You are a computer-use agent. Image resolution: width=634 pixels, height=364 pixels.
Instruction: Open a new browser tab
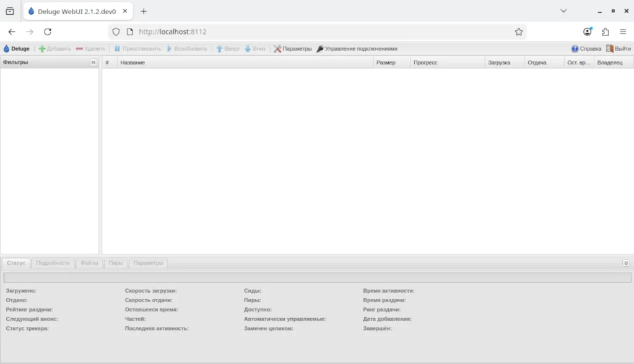pyautogui.click(x=144, y=11)
